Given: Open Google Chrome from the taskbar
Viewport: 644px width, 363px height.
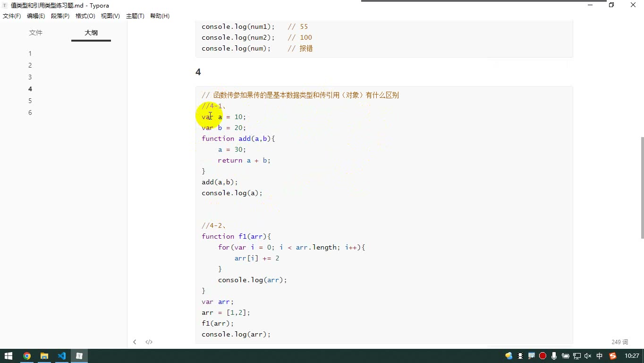Looking at the screenshot, I should pyautogui.click(x=27, y=356).
